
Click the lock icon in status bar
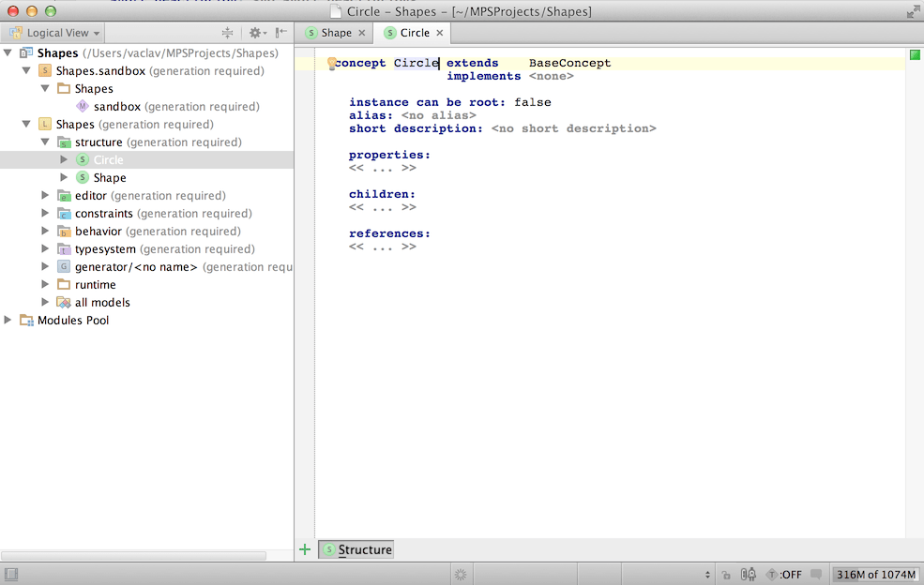point(725,575)
